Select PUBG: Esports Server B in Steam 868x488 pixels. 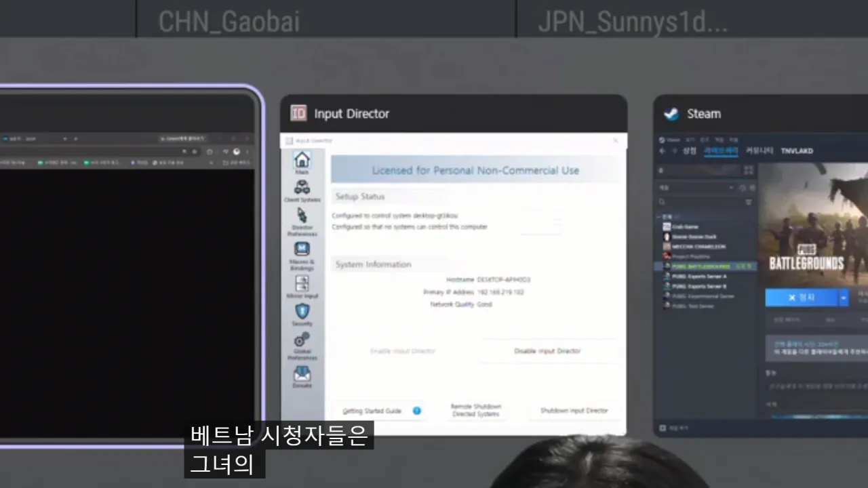[x=695, y=286]
